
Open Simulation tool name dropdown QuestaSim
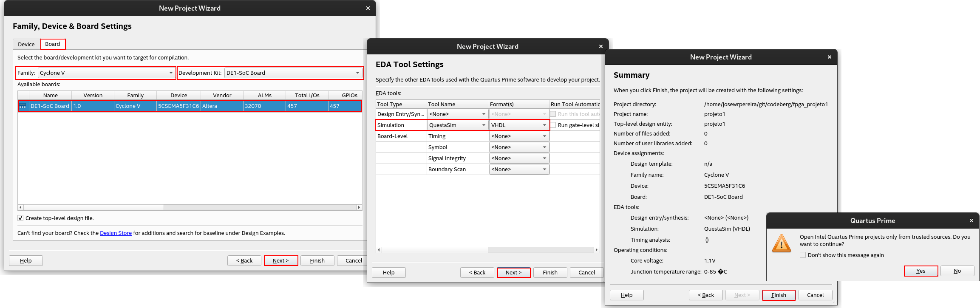tap(457, 125)
